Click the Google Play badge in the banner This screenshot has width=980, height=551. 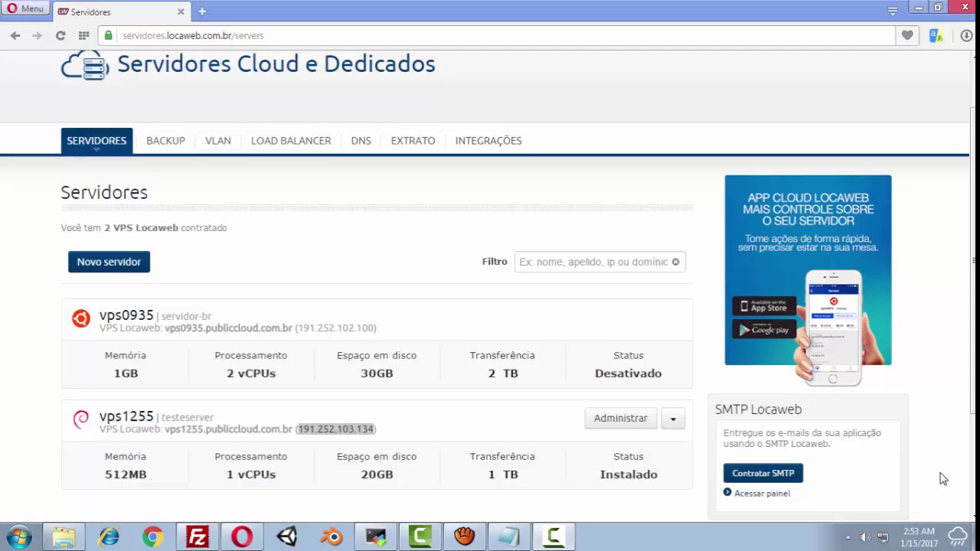click(x=764, y=329)
